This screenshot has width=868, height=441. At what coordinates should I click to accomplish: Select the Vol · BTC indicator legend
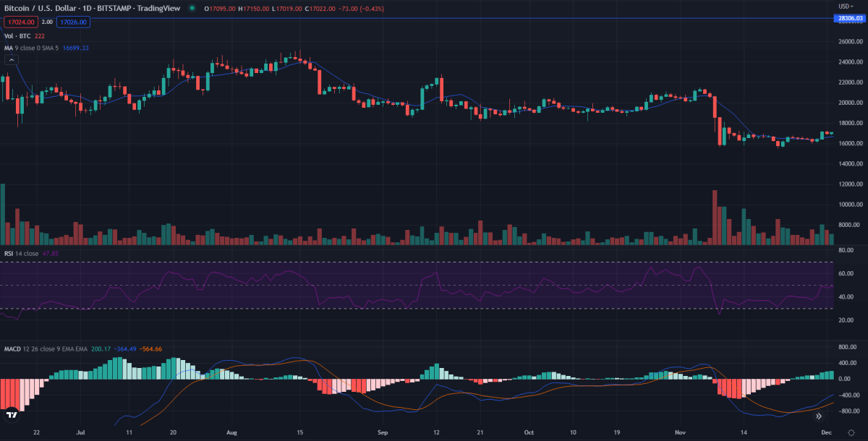tap(17, 35)
